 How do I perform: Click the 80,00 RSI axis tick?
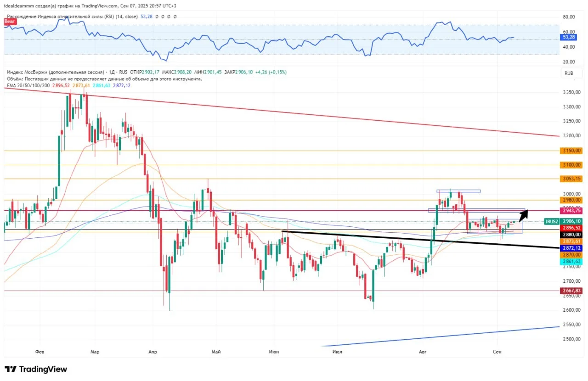tap(569, 17)
